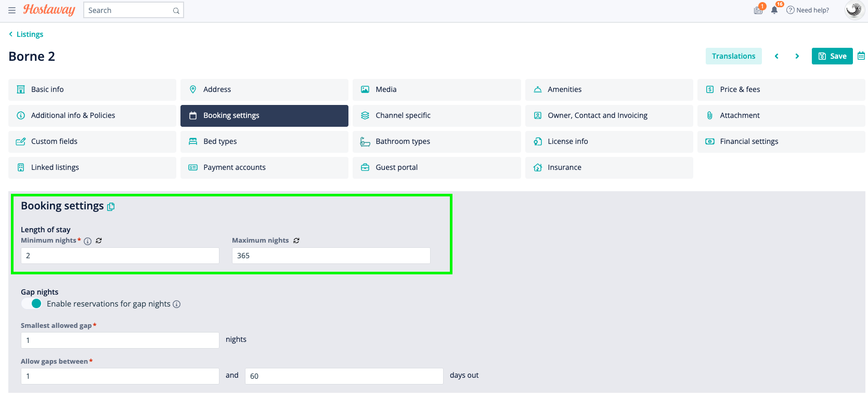Open the Financial settings tab
The width and height of the screenshot is (868, 398).
click(781, 141)
